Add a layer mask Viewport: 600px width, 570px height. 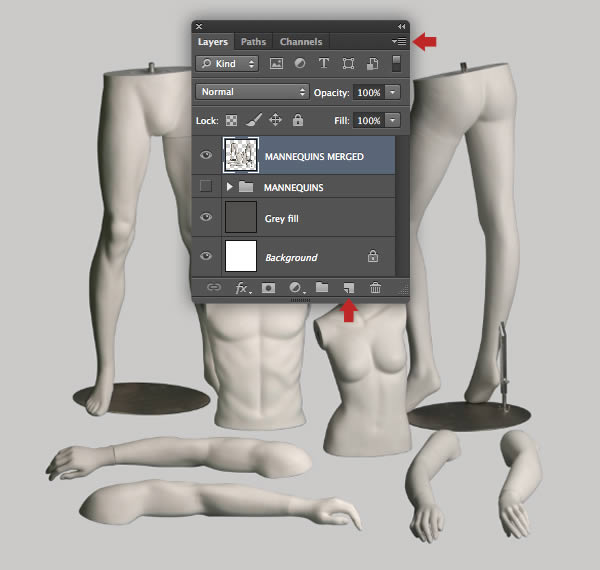click(268, 288)
